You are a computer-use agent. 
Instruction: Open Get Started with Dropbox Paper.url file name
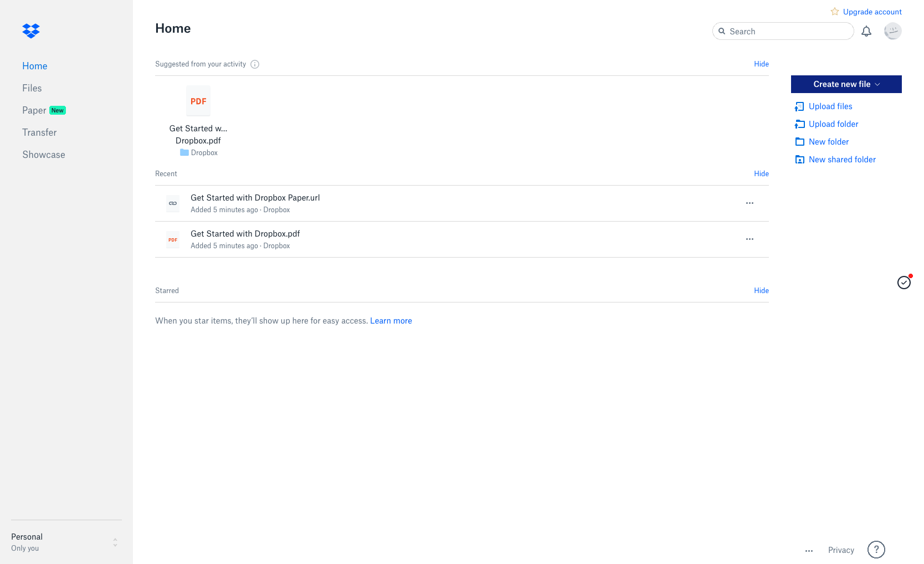pos(255,198)
